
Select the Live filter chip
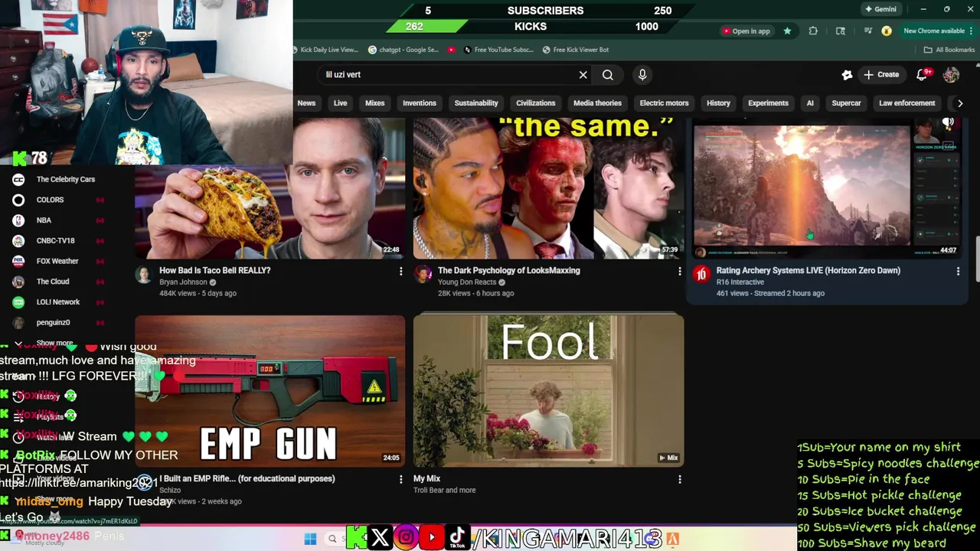click(x=340, y=103)
